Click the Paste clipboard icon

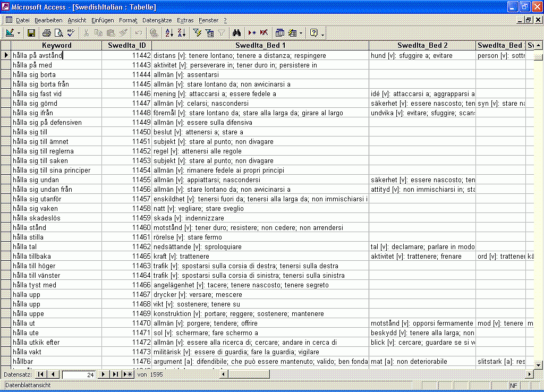pyautogui.click(x=110, y=33)
